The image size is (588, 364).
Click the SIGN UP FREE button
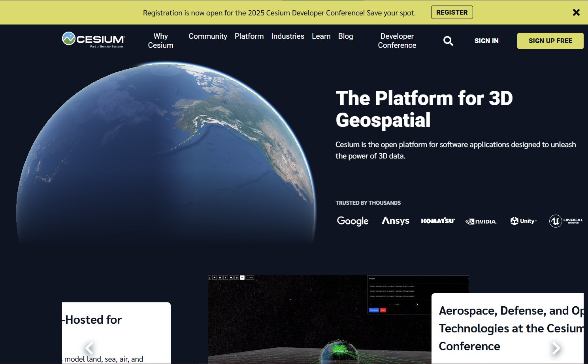pos(550,41)
